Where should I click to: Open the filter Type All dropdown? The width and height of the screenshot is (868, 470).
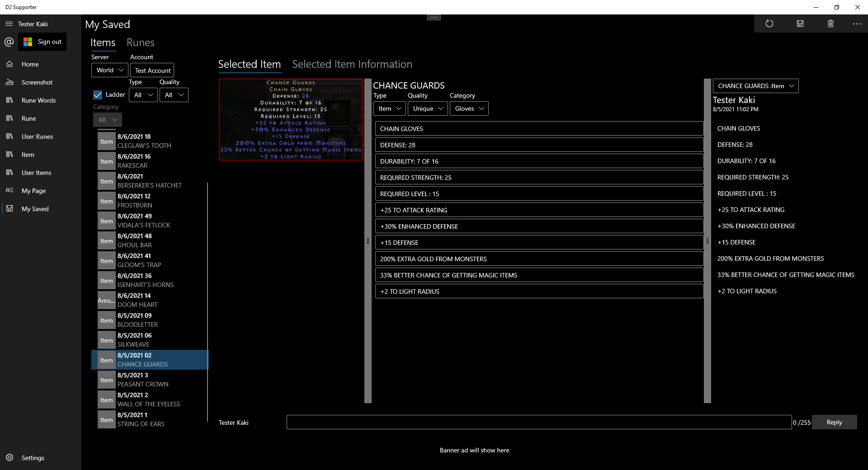coord(143,95)
